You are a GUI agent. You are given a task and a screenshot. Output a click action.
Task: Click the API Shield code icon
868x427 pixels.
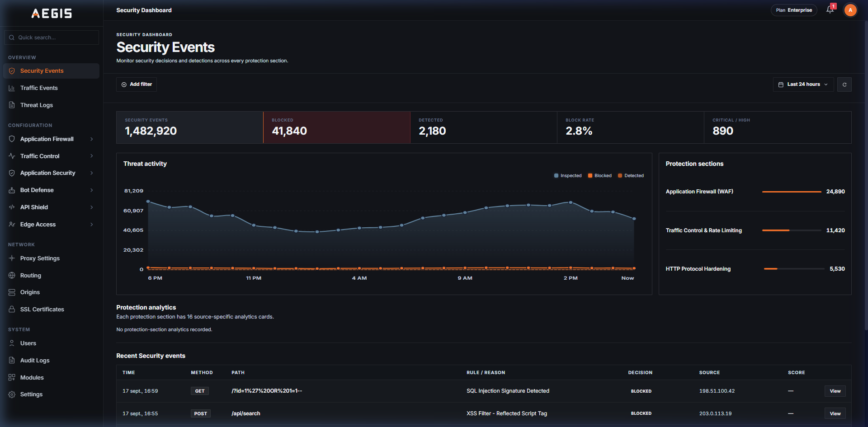click(12, 207)
